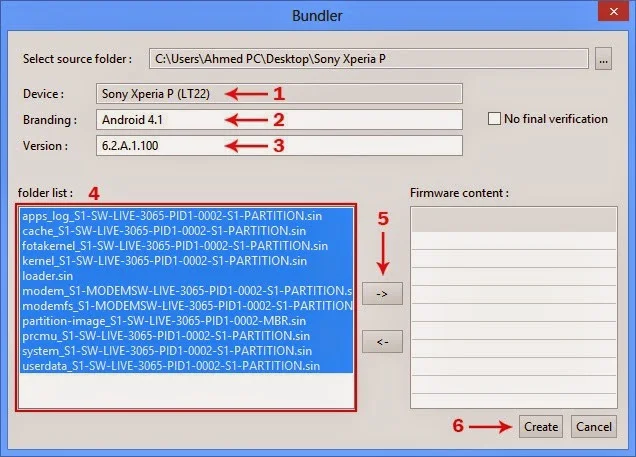Image resolution: width=636 pixels, height=457 pixels.
Task: Click the source folder browse button
Action: coord(603,59)
